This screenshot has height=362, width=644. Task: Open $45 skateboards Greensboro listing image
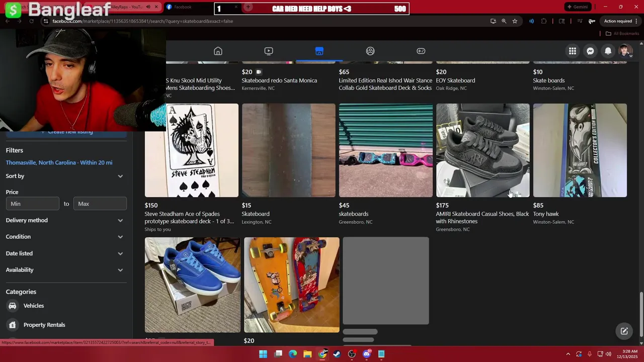coord(386,150)
